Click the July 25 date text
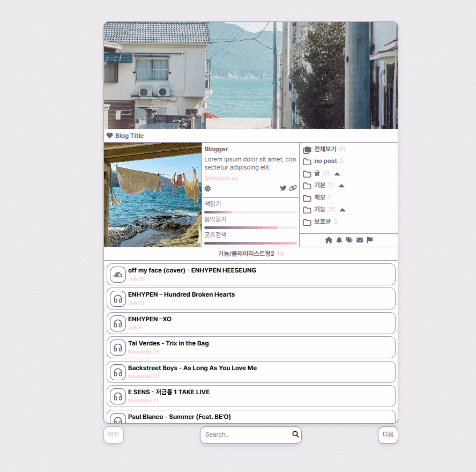476x472 pixels. coord(136,279)
